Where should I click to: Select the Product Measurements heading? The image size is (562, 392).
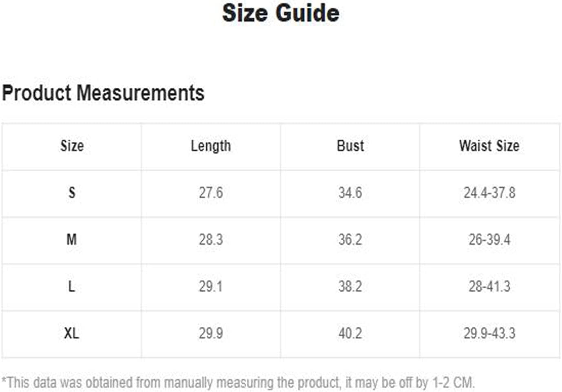[x=103, y=93]
